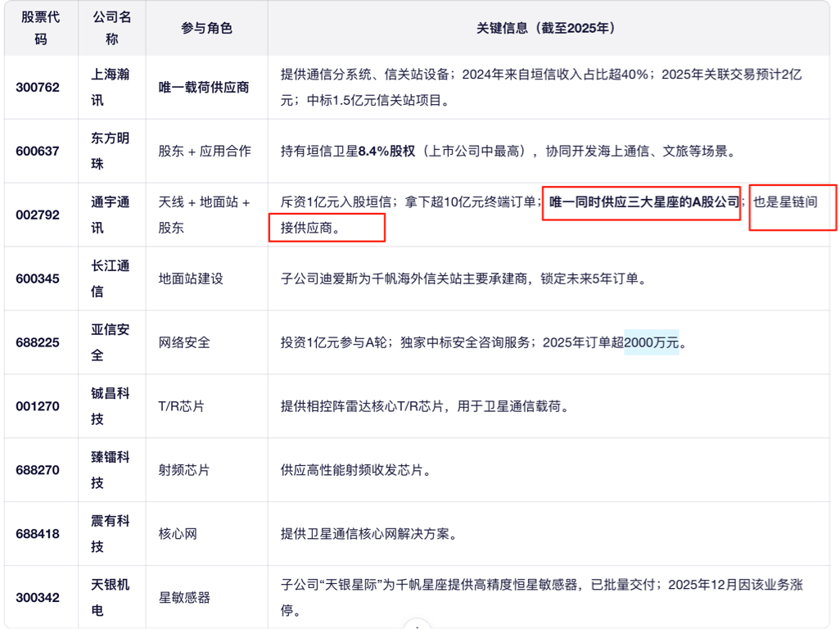Click bold text 8.4%股权
This screenshot has width=840, height=629.
[x=386, y=151]
